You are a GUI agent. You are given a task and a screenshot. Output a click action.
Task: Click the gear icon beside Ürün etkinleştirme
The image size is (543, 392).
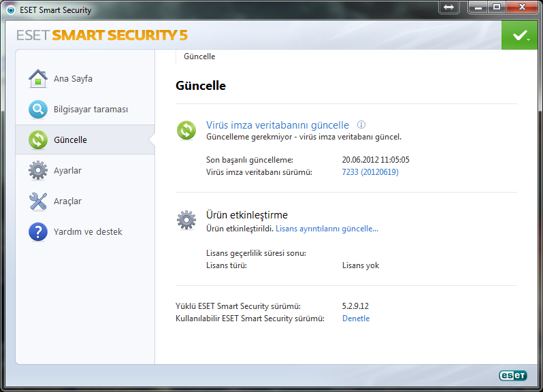coord(186,220)
